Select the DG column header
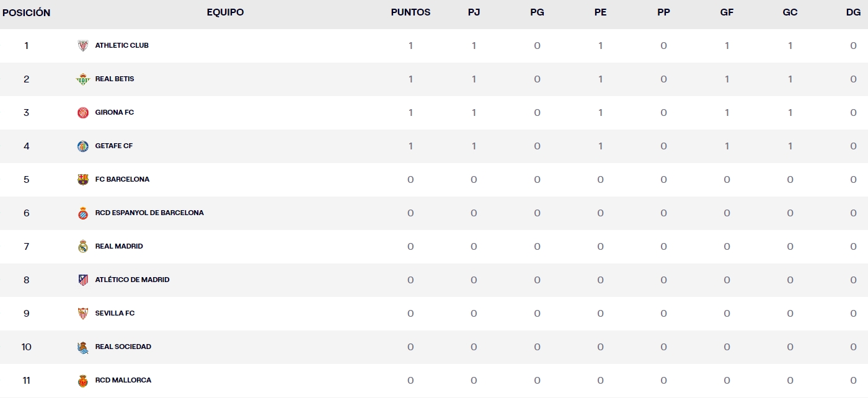The width and height of the screenshot is (868, 398). tap(853, 12)
